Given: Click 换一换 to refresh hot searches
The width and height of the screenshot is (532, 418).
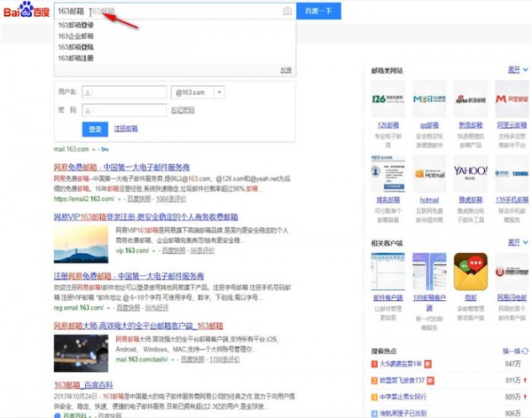Looking at the screenshot, I should [512, 351].
